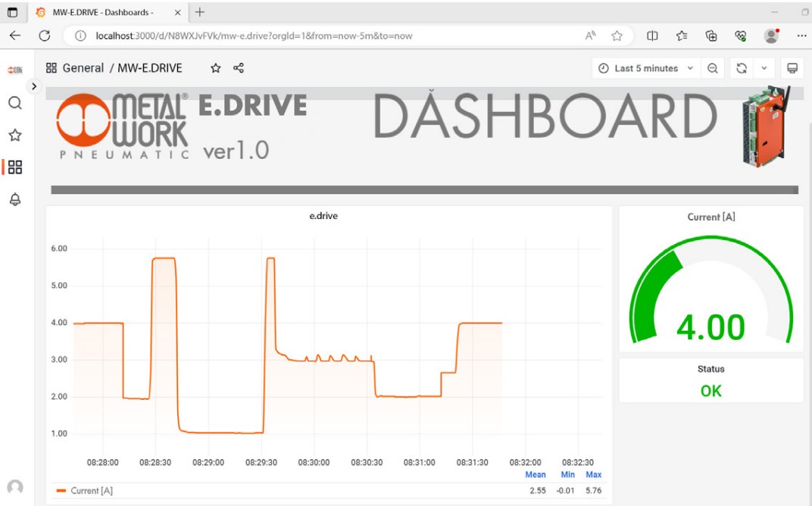Click the share dashboard icon
This screenshot has width=812, height=506.
tap(239, 68)
